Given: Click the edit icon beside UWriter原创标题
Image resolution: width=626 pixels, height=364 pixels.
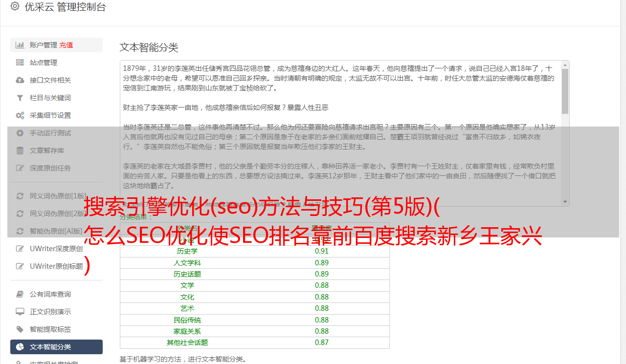Looking at the screenshot, I should (20, 266).
